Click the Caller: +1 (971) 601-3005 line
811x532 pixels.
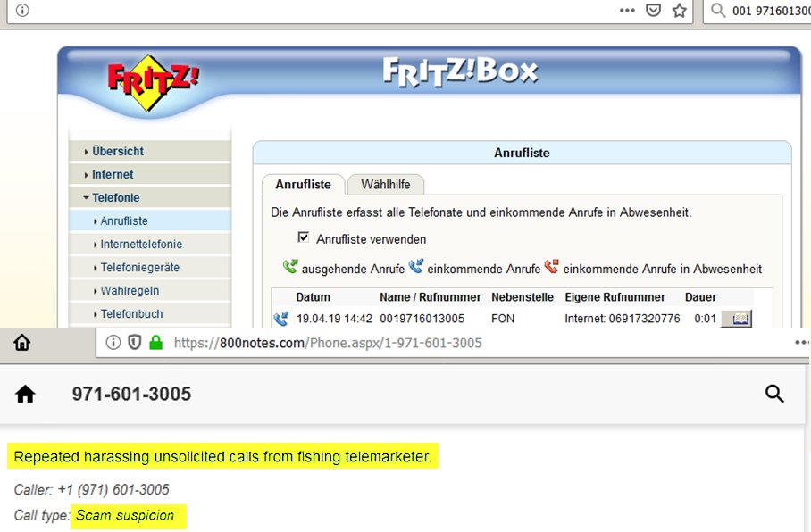[x=91, y=490]
